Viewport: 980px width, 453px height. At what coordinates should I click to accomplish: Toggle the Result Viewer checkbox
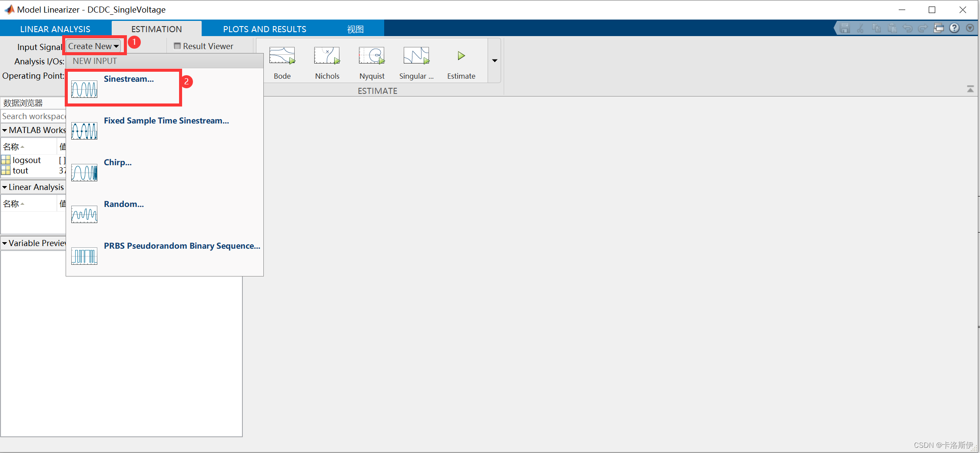[177, 46]
